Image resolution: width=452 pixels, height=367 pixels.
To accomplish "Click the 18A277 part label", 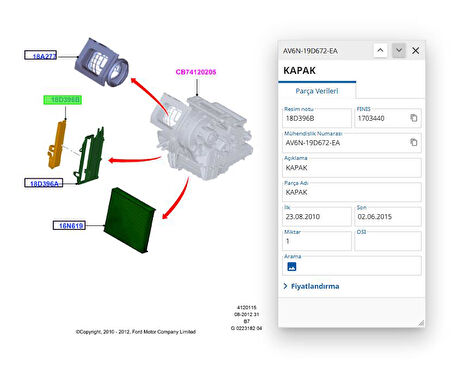I will coord(40,55).
